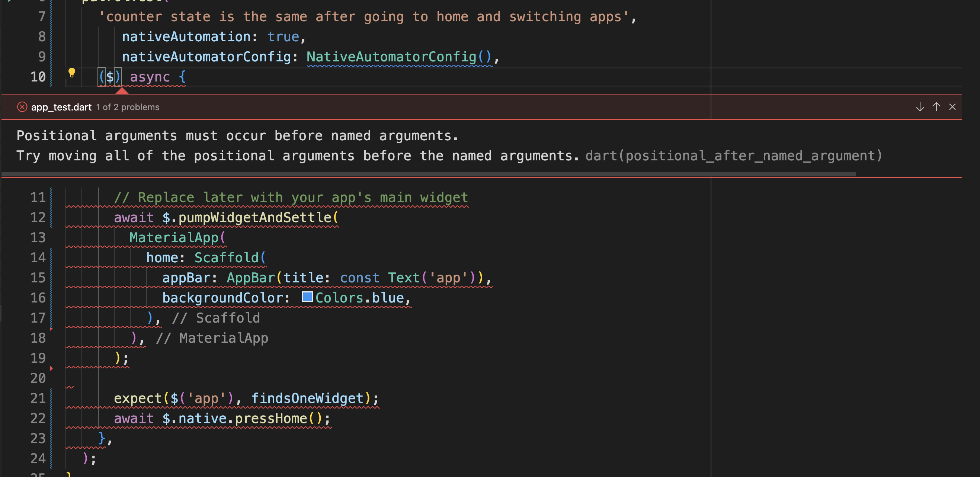Select line number 21 in the gutter
The image size is (980, 477).
pyautogui.click(x=38, y=398)
